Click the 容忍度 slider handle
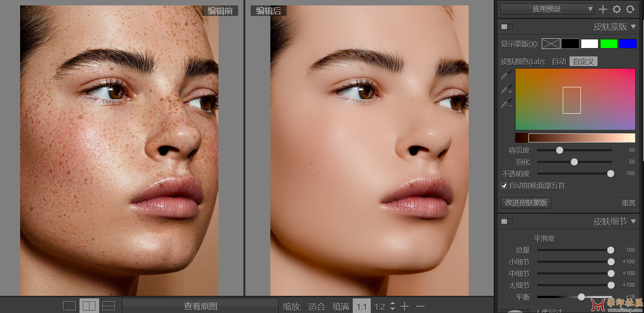 click(559, 150)
